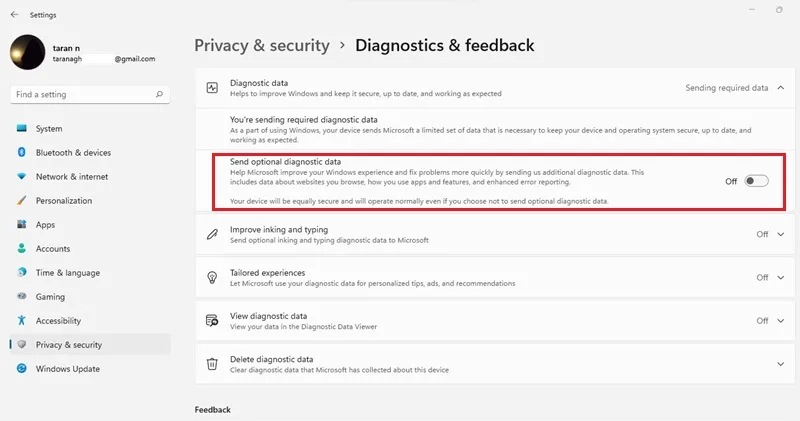Expand Delete diagnostic data chevron
The width and height of the screenshot is (800, 421).
[x=781, y=364]
